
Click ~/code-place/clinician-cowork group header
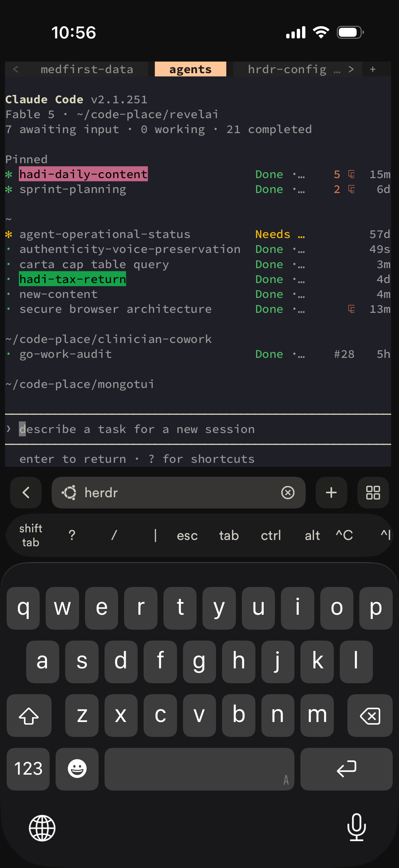coord(109,339)
